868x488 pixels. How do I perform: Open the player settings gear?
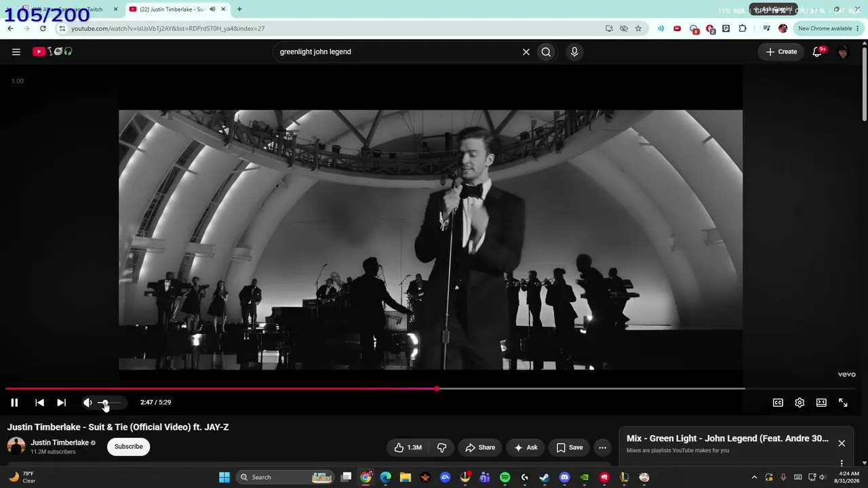pos(800,403)
